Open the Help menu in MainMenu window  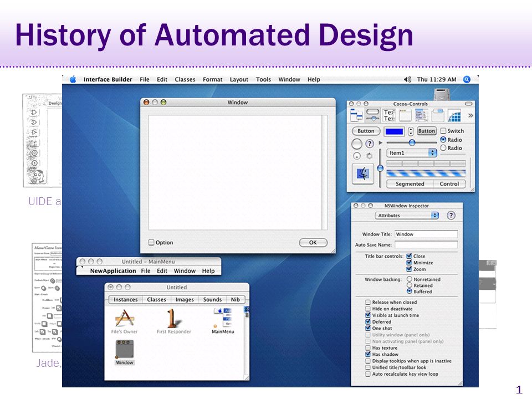tap(208, 271)
